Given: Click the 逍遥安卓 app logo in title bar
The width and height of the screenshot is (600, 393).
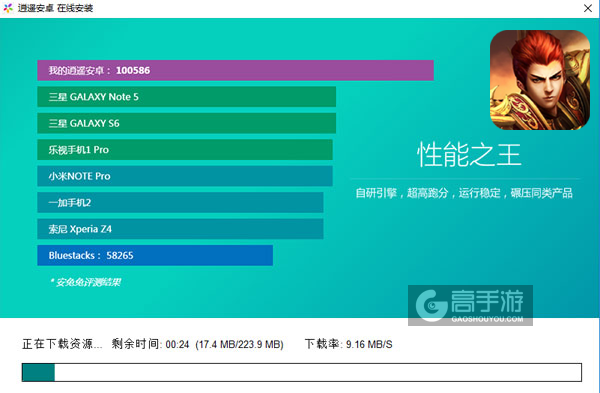Looking at the screenshot, I should [x=8, y=8].
